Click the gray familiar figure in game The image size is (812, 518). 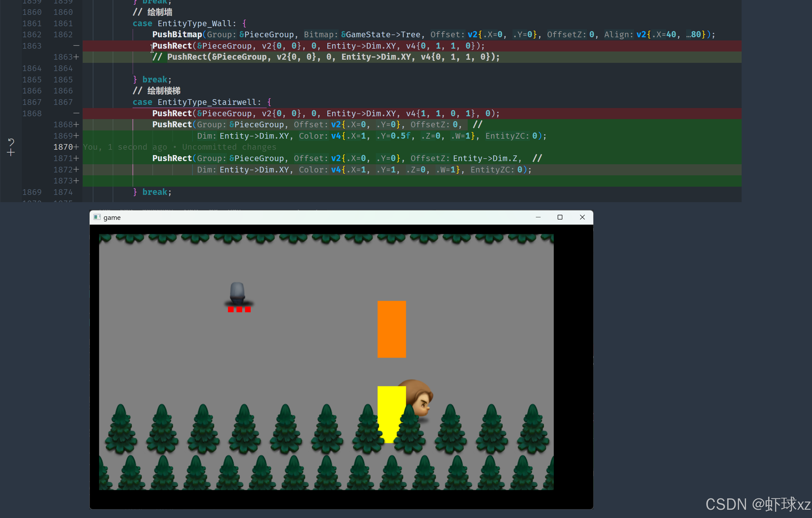click(237, 293)
